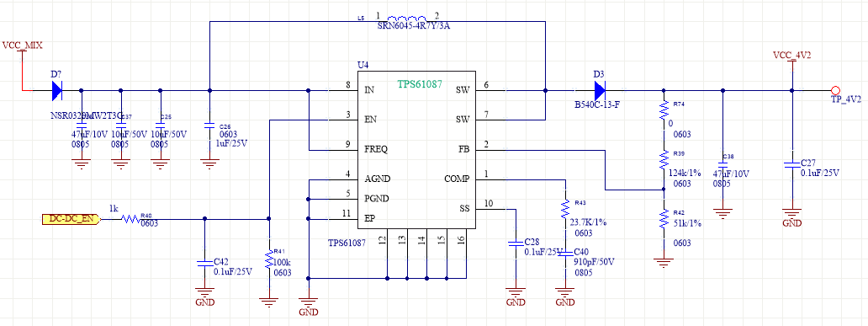Click the SRN6045-4R7Y/3A inductor value

click(x=414, y=25)
